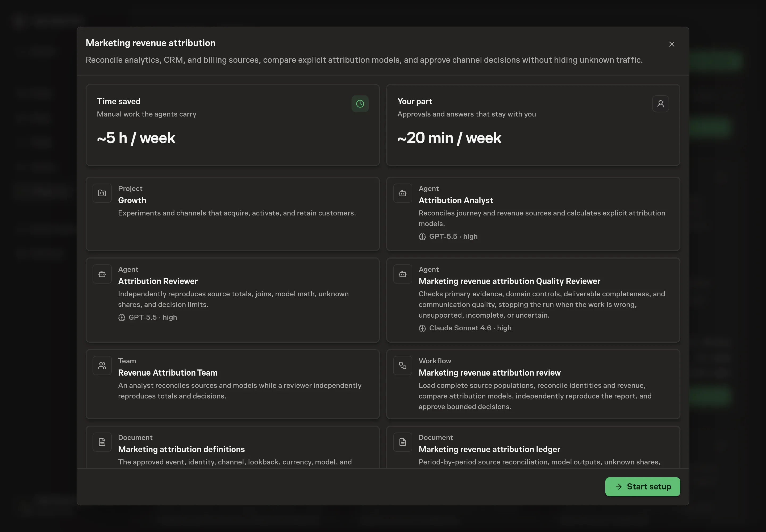Click the brain icon next to Claude Sonnet 4.6
Screen dimensions: 766x532
(x=422, y=328)
